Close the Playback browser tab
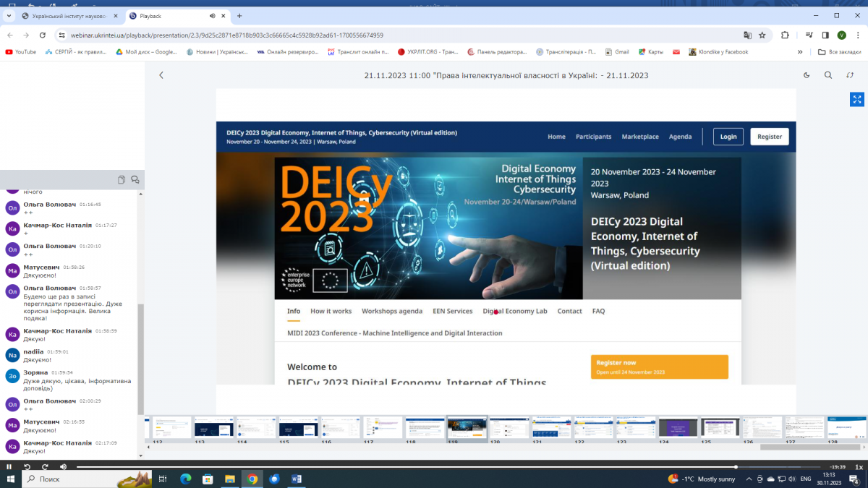 coord(224,16)
